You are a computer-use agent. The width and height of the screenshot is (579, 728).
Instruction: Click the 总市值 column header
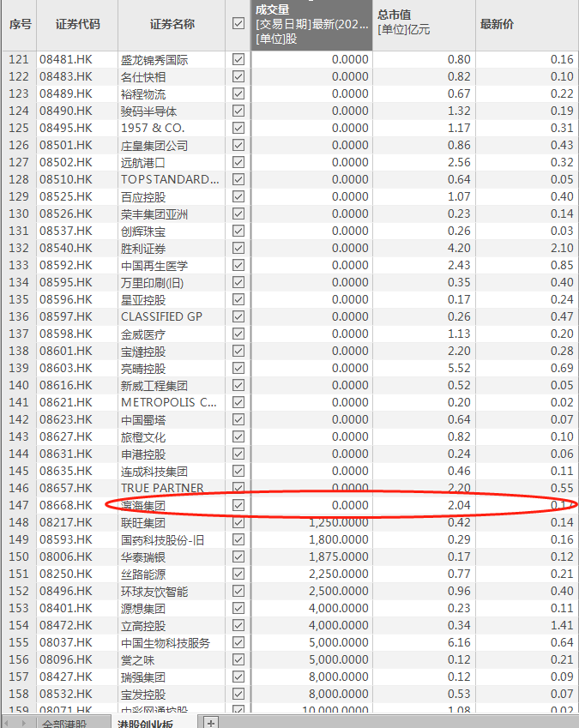424,24
